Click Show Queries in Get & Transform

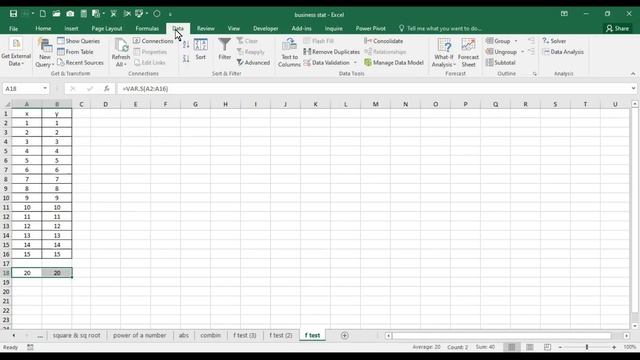tap(78, 41)
